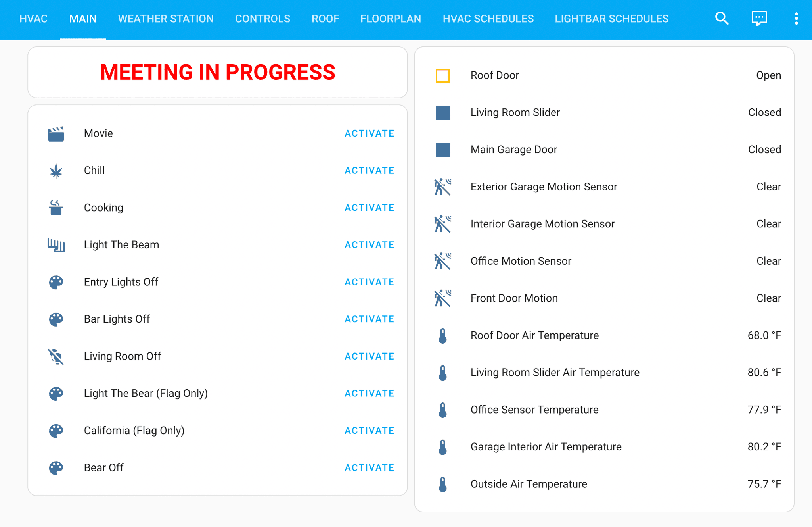Viewport: 812px width, 527px height.
Task: Open Office Sensor Temperature 77.9 °F reading
Action: click(x=764, y=410)
